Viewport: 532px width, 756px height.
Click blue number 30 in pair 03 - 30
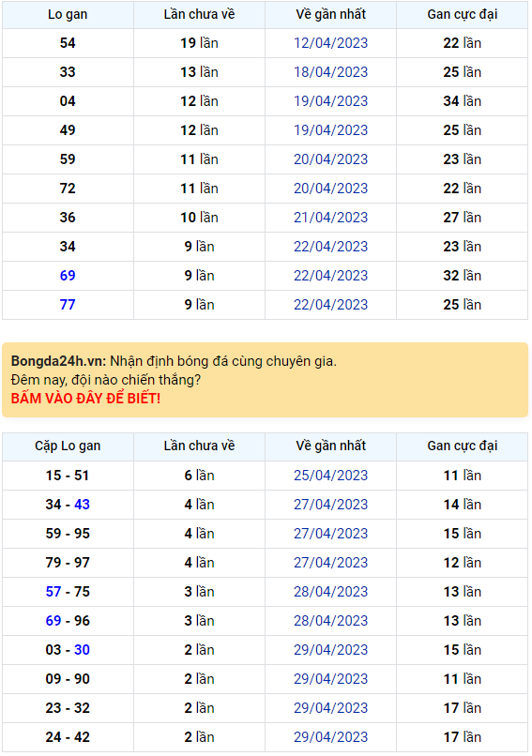coord(82,649)
